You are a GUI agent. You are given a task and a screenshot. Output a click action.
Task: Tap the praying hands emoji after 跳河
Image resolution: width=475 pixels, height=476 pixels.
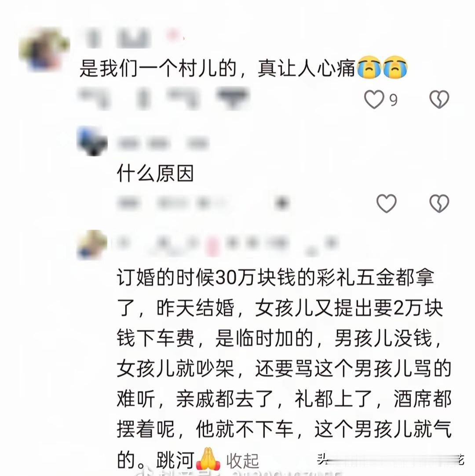click(208, 459)
